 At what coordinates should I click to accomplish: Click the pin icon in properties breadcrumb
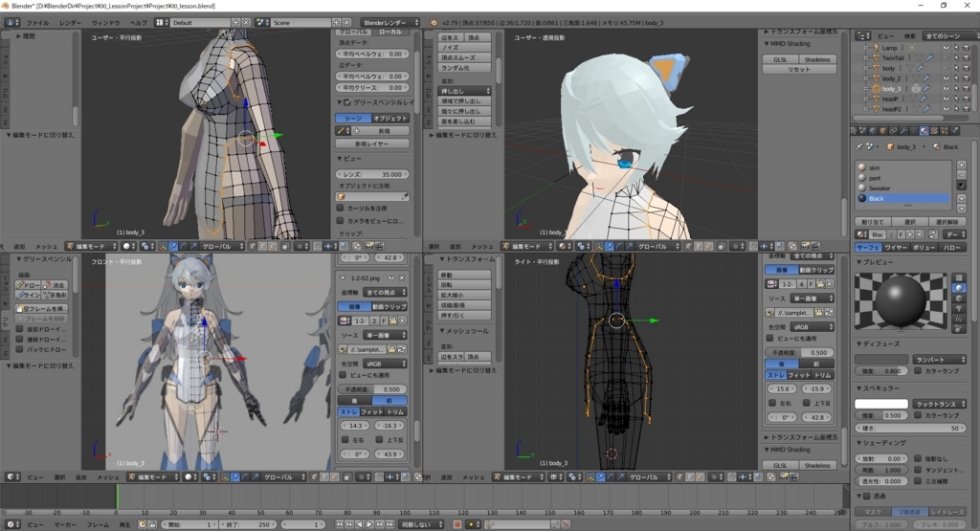(x=859, y=146)
